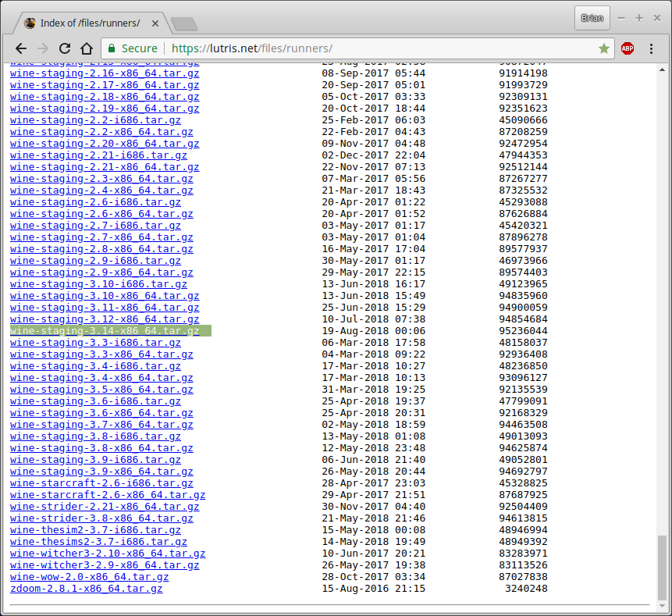The width and height of the screenshot is (672, 616).
Task: Open wine-staging-3.4-i686.tar.gz
Action: pyautogui.click(x=95, y=366)
